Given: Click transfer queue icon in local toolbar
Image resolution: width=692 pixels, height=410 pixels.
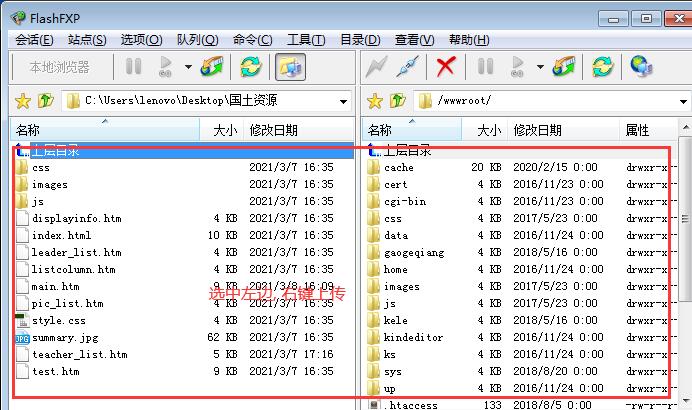Looking at the screenshot, I should pos(213,67).
